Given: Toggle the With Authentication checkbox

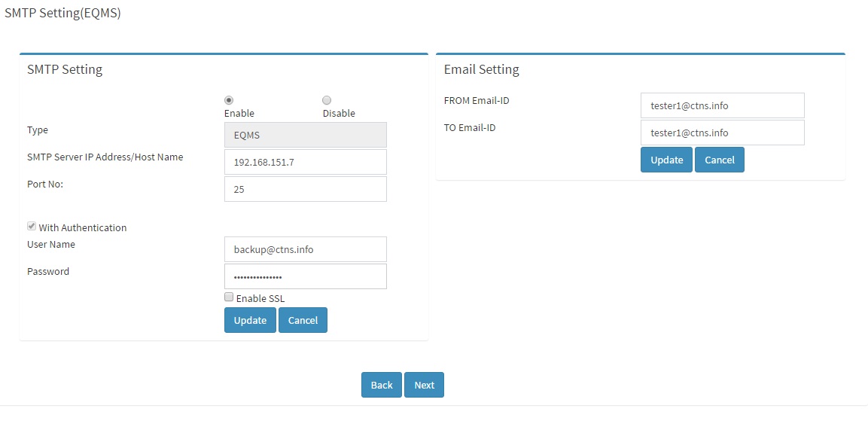Looking at the screenshot, I should (32, 227).
